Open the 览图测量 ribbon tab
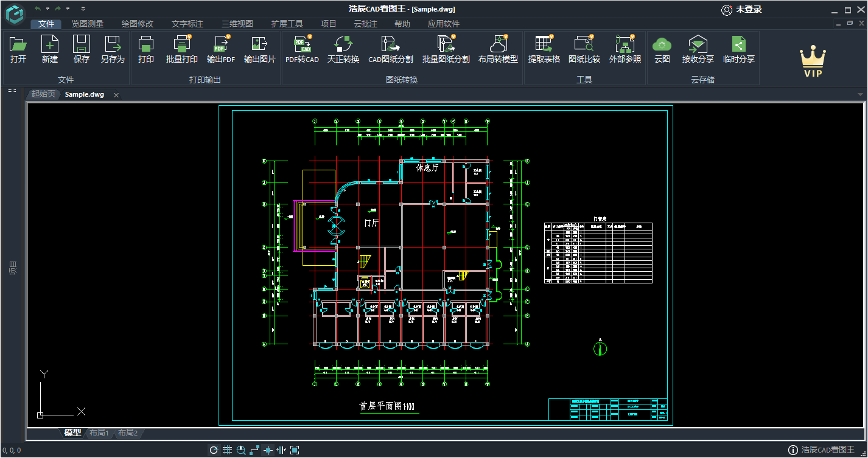868x458 pixels. 88,24
